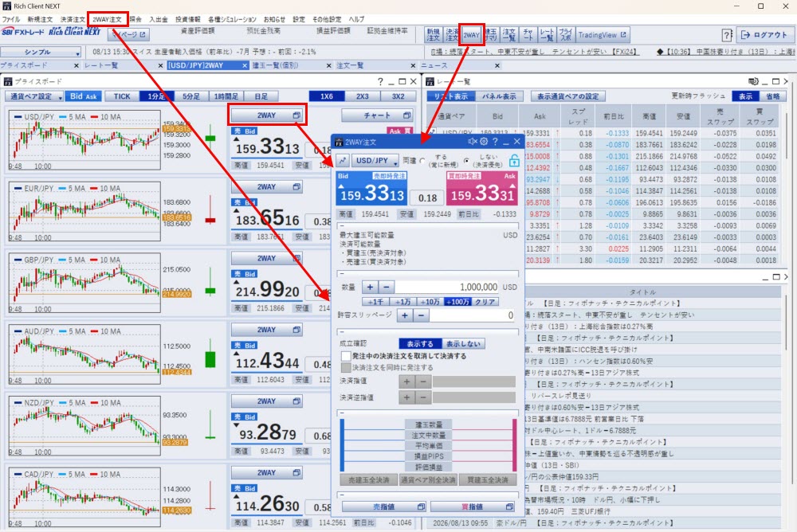
Task: Check 発注中の決済注文を取消して決済する
Action: (346, 356)
